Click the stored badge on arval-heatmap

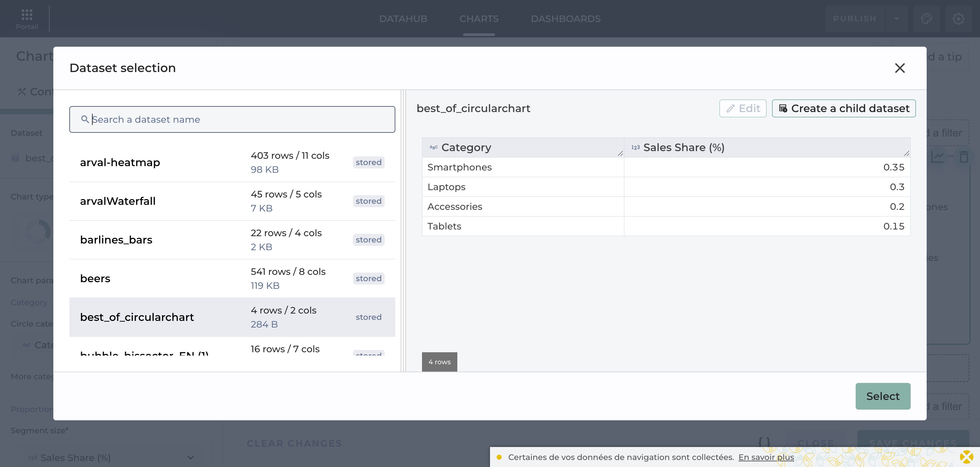pyautogui.click(x=368, y=162)
